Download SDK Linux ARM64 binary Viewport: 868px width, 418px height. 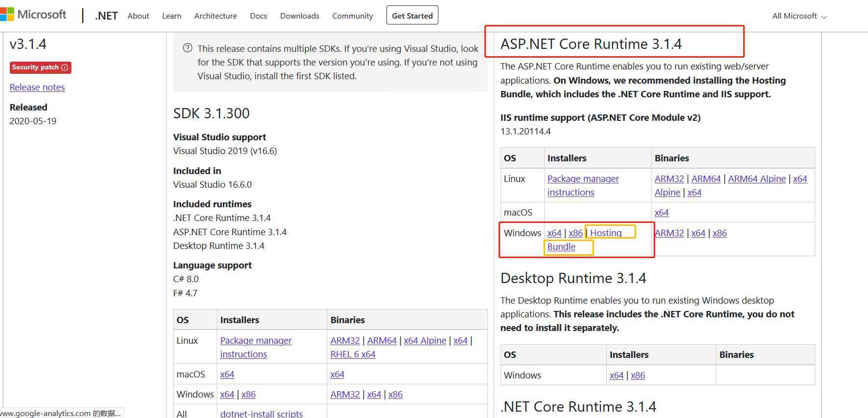[x=382, y=340]
